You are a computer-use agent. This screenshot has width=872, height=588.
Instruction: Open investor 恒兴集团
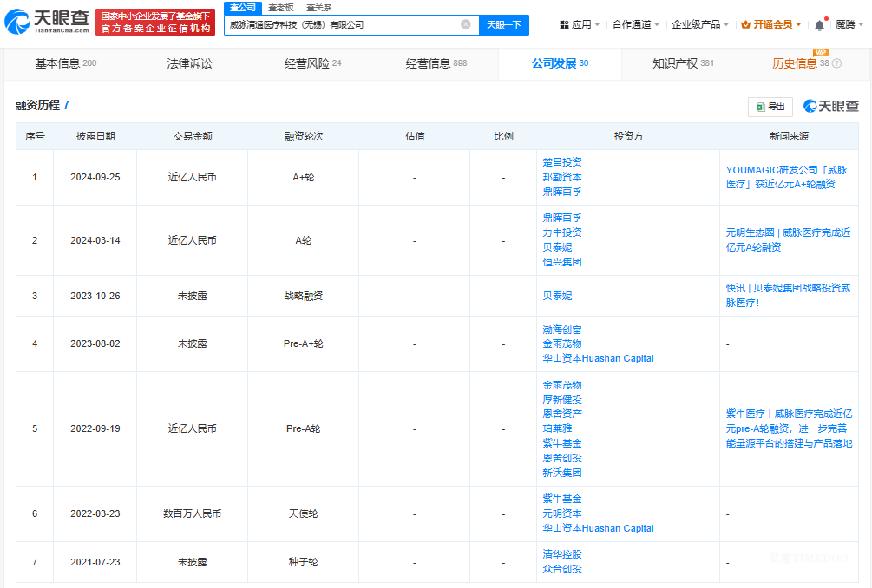562,262
